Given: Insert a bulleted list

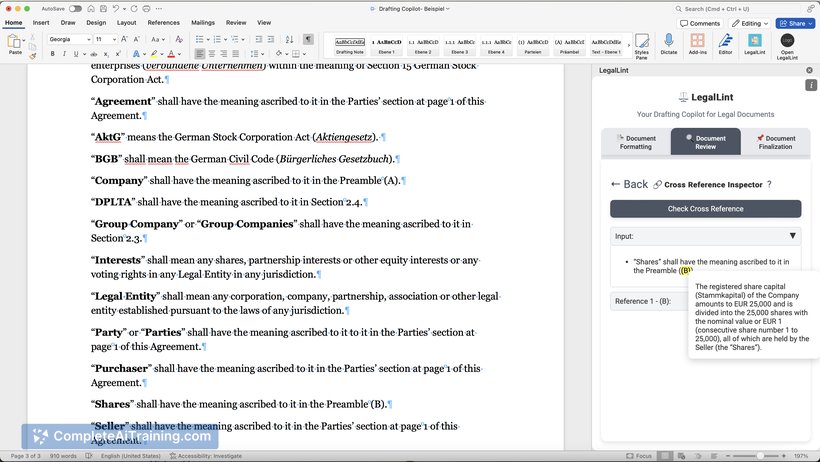Looking at the screenshot, I should (x=199, y=39).
